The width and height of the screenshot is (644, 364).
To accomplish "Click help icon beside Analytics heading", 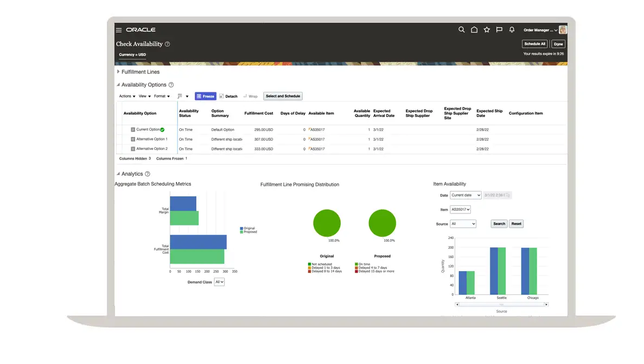I will 148,174.
